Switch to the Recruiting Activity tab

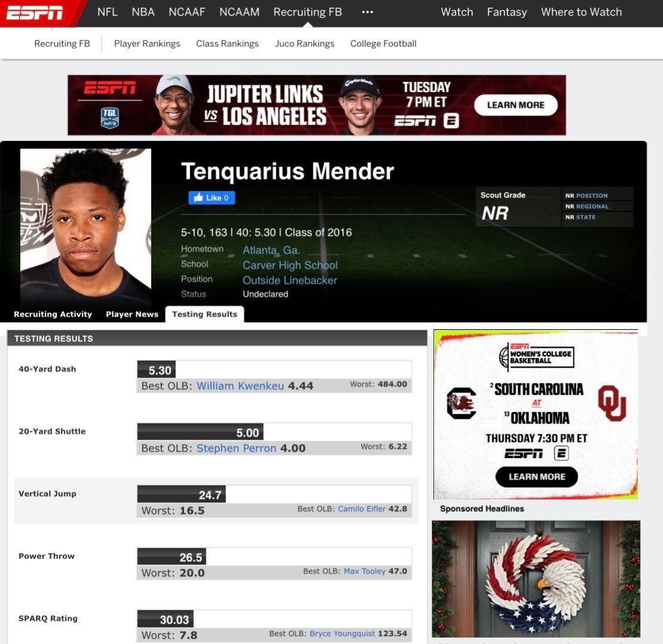[x=53, y=314]
